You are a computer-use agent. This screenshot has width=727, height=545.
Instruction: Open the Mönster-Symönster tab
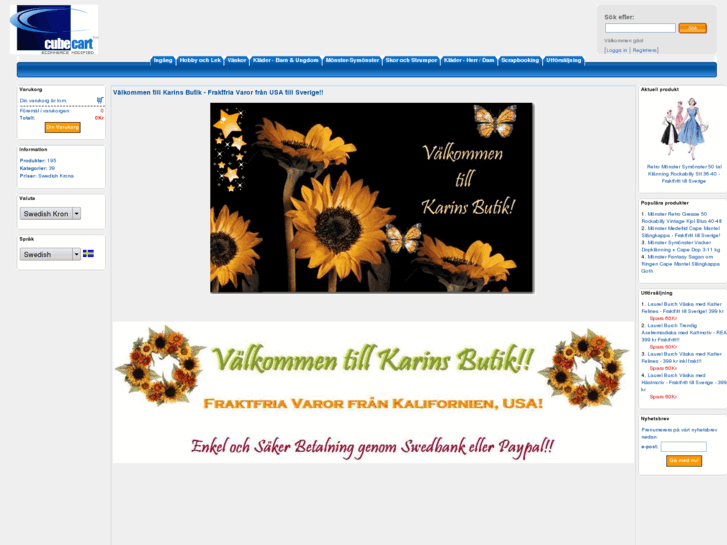[352, 60]
